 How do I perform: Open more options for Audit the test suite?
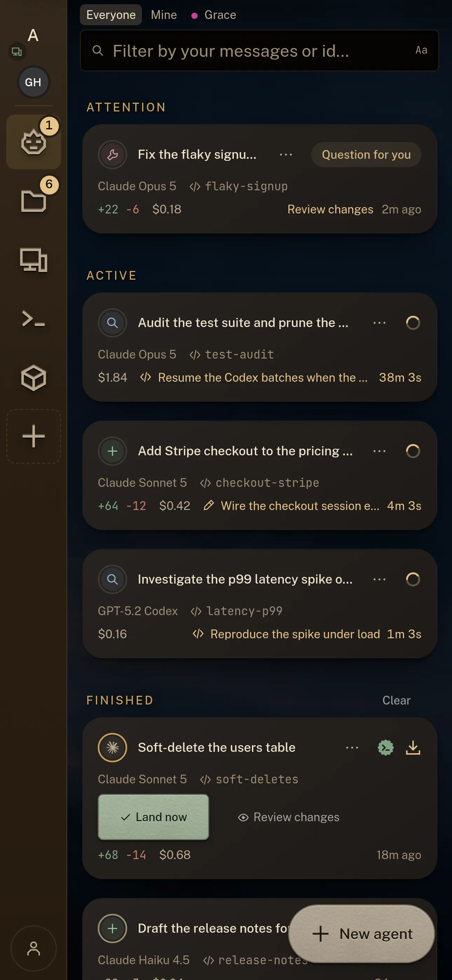point(379,322)
